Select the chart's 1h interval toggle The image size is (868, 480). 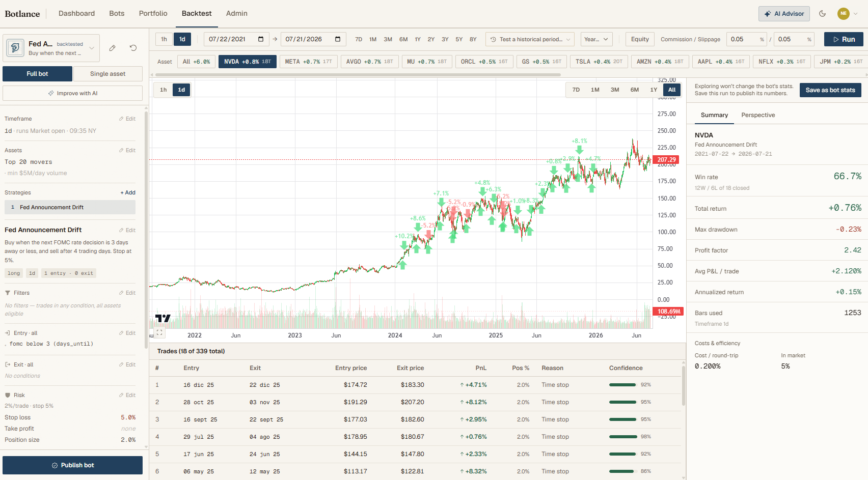coord(164,90)
